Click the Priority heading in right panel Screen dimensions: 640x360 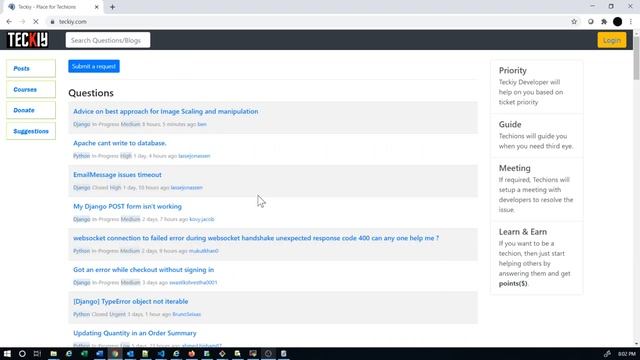[x=513, y=70]
